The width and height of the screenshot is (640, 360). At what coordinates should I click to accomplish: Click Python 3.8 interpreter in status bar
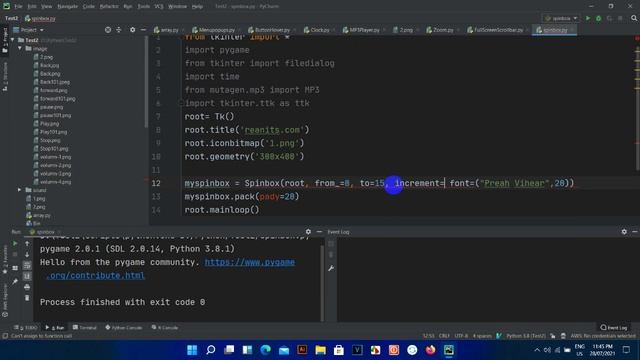click(x=526, y=336)
